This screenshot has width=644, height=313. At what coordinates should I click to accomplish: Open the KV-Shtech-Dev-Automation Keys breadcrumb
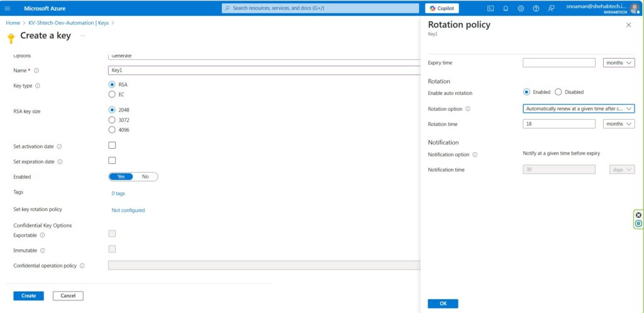coord(69,23)
